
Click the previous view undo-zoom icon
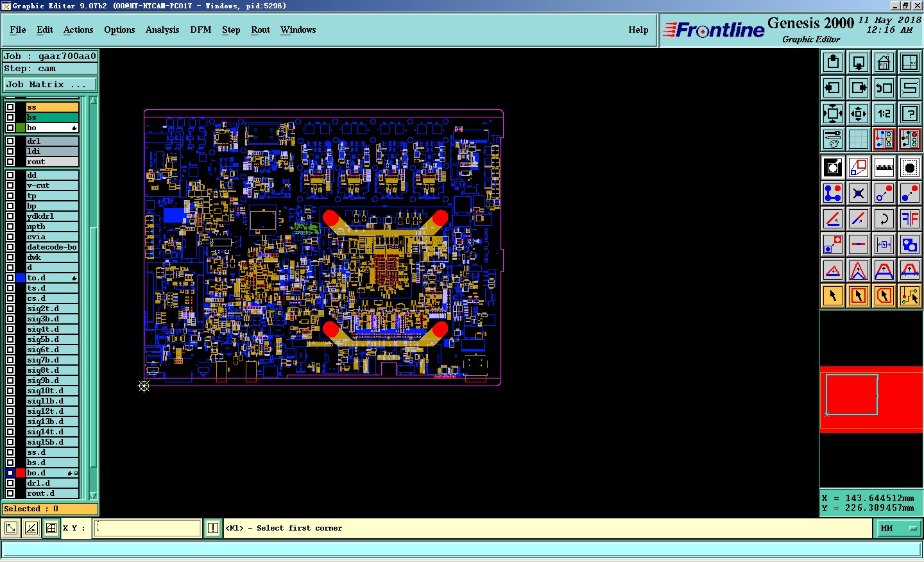884,88
